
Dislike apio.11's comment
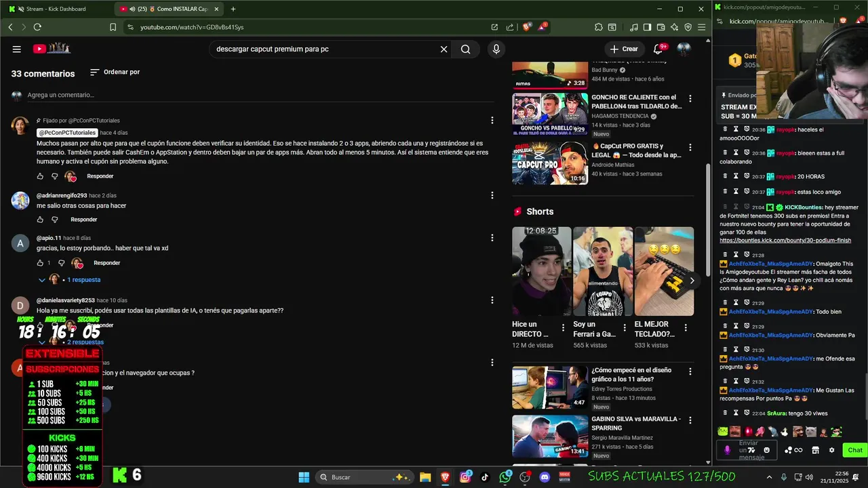[61, 263]
